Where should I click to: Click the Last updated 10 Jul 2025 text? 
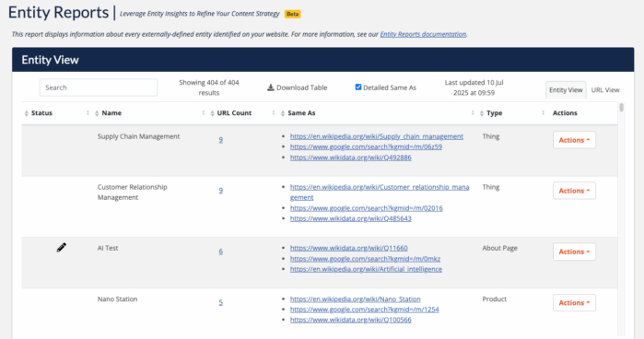[474, 88]
